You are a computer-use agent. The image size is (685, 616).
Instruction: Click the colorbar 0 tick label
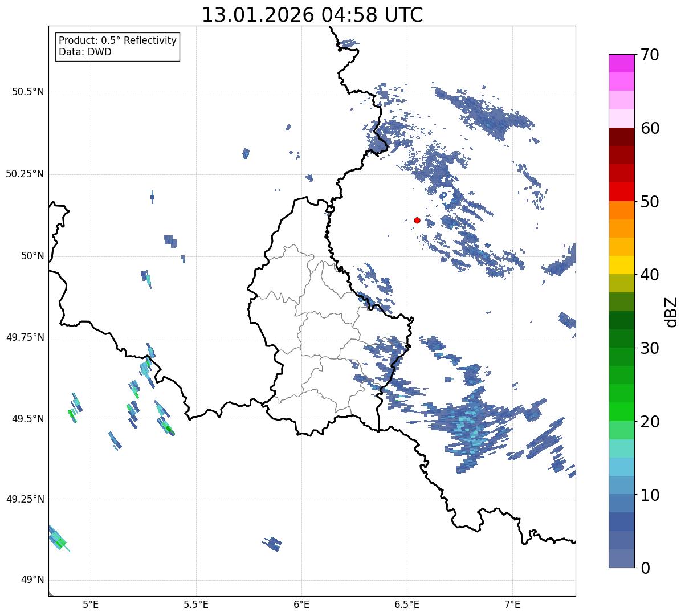click(x=645, y=568)
